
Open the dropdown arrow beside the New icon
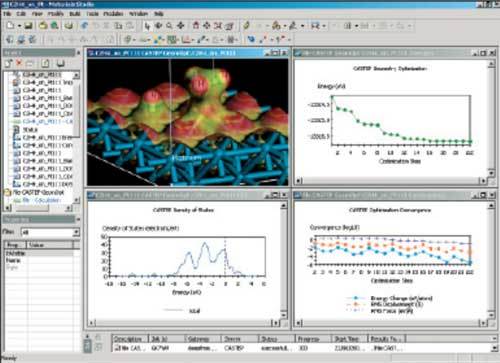(19, 26)
